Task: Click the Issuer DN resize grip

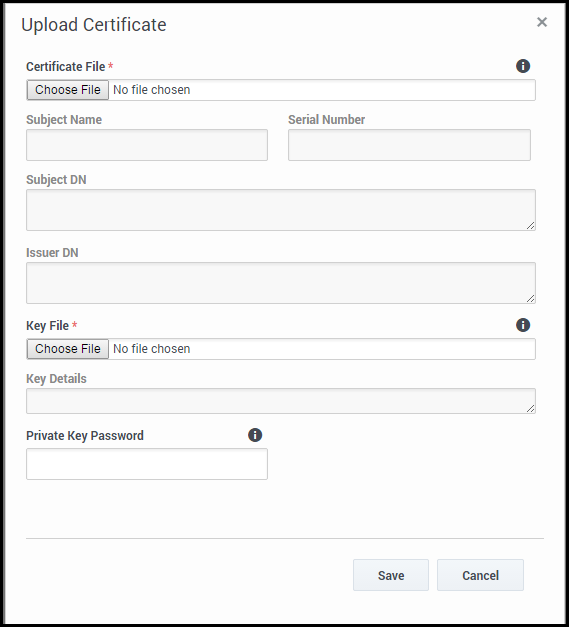Action: 531,299
